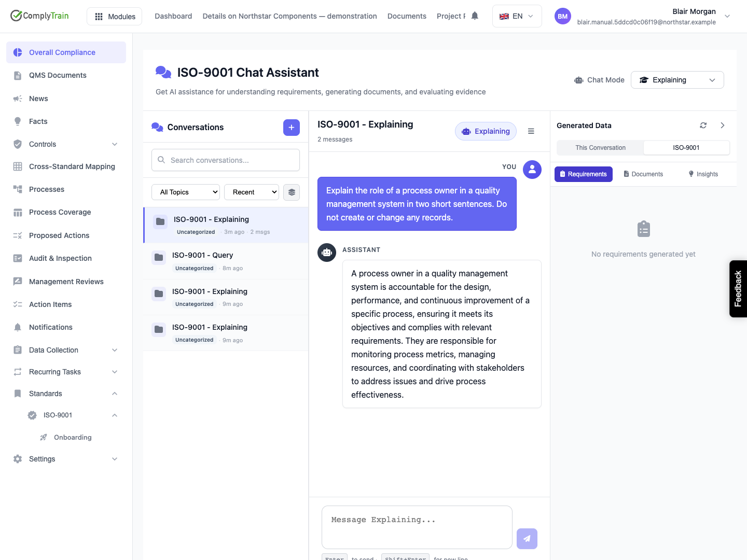This screenshot has width=747, height=560.
Task: Click the sidebar Notifications bell icon
Action: point(18,327)
